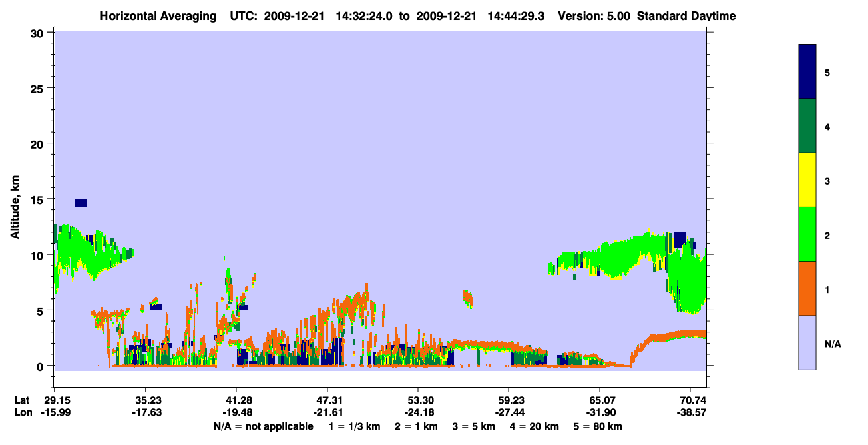Click latitude value 47.31
The height and width of the screenshot is (445, 868).
coord(327,400)
